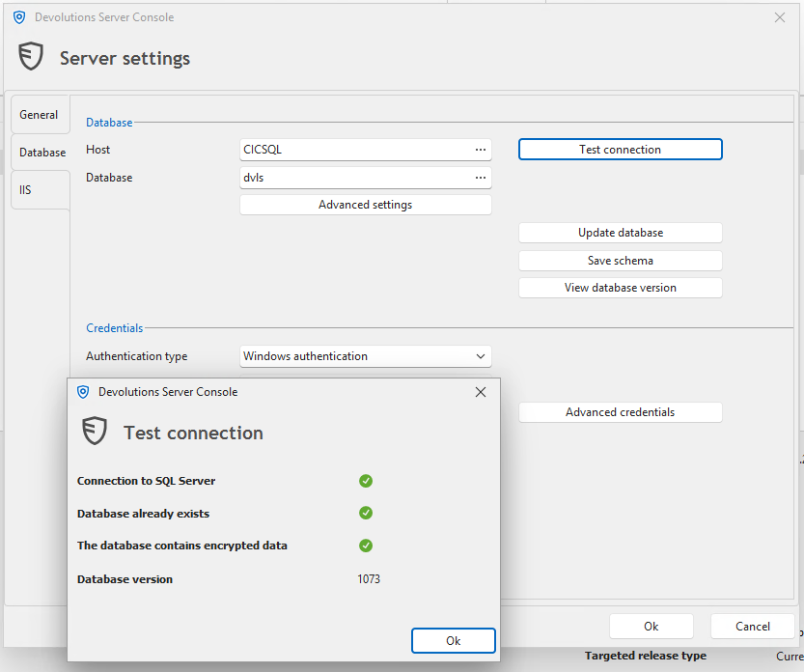
Task: Click the Database version value 1073
Action: click(369, 579)
